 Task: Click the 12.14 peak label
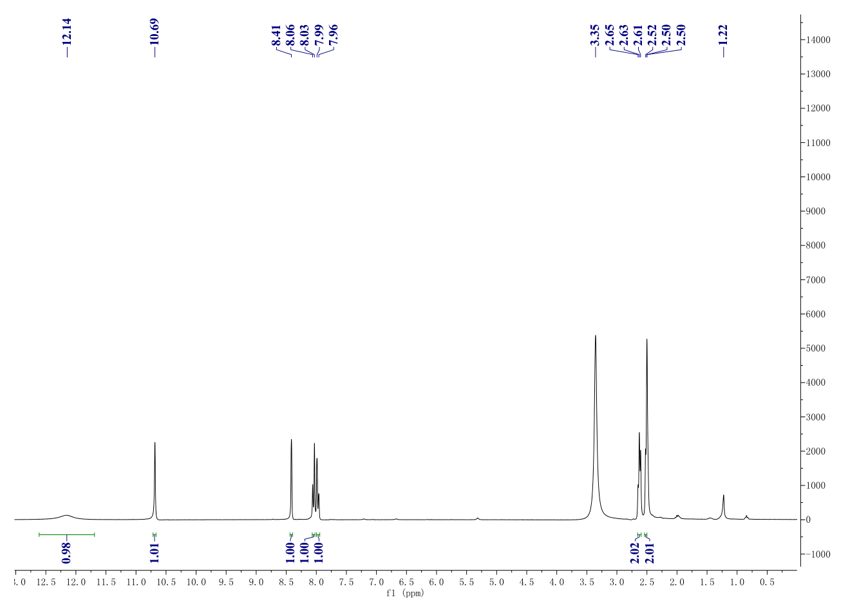point(67,31)
